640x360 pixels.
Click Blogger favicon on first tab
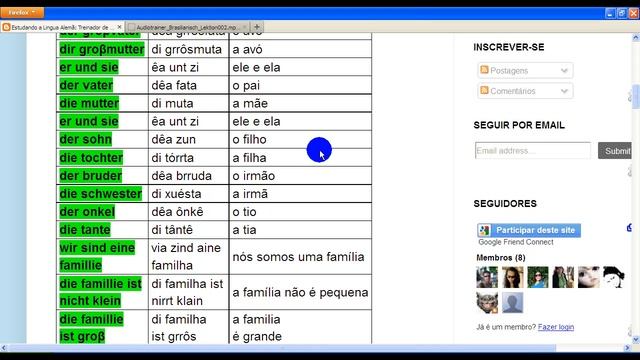[x=7, y=27]
